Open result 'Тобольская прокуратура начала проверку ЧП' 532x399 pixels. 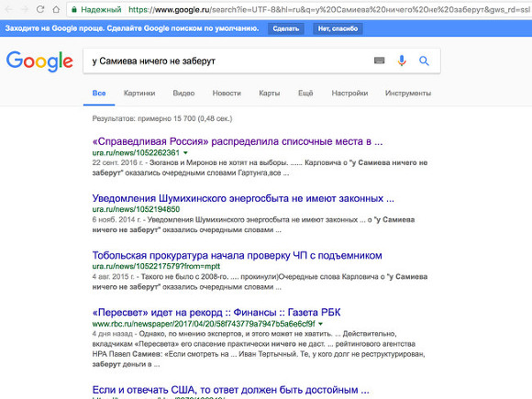(238, 256)
